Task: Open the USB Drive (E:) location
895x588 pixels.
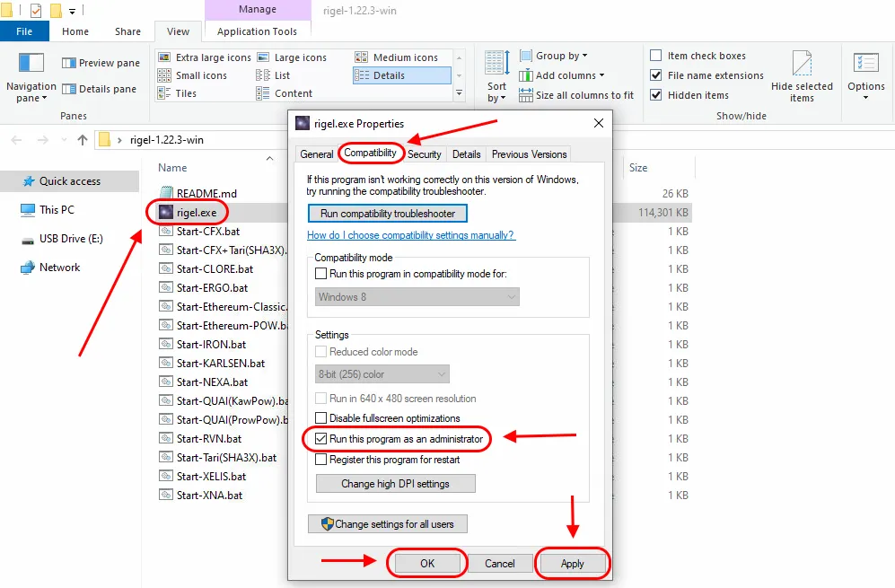Action: 71,239
